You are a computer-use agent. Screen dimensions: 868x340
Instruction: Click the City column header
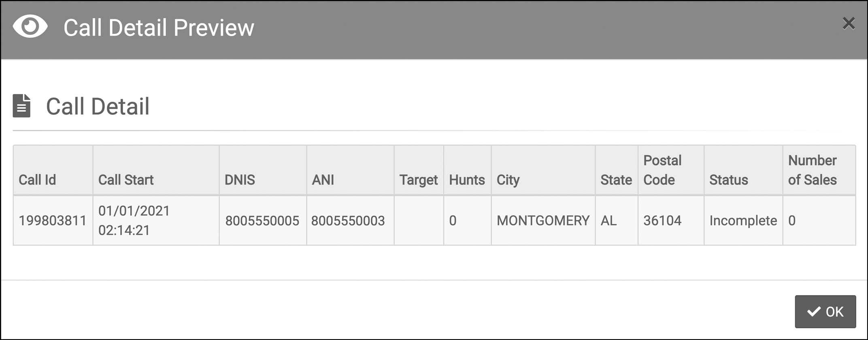pyautogui.click(x=543, y=170)
